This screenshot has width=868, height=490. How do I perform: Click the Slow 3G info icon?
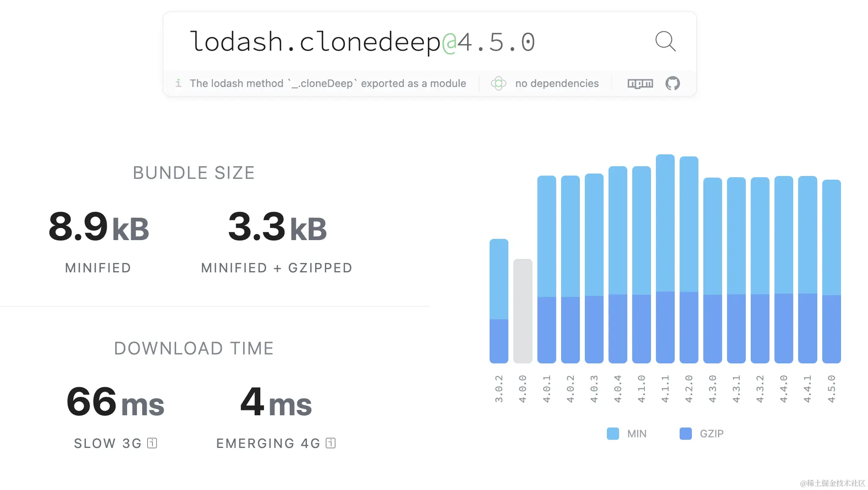tap(152, 443)
